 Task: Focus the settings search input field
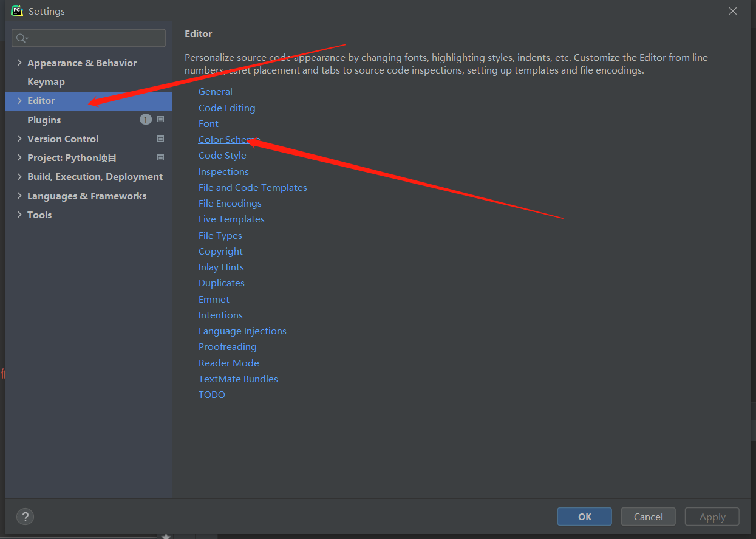[x=89, y=38]
